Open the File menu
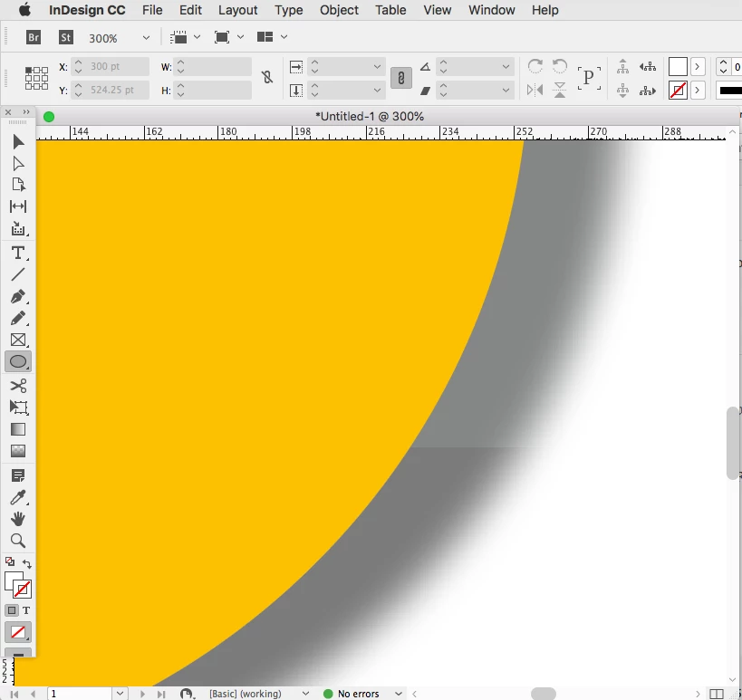The width and height of the screenshot is (742, 700). (152, 10)
